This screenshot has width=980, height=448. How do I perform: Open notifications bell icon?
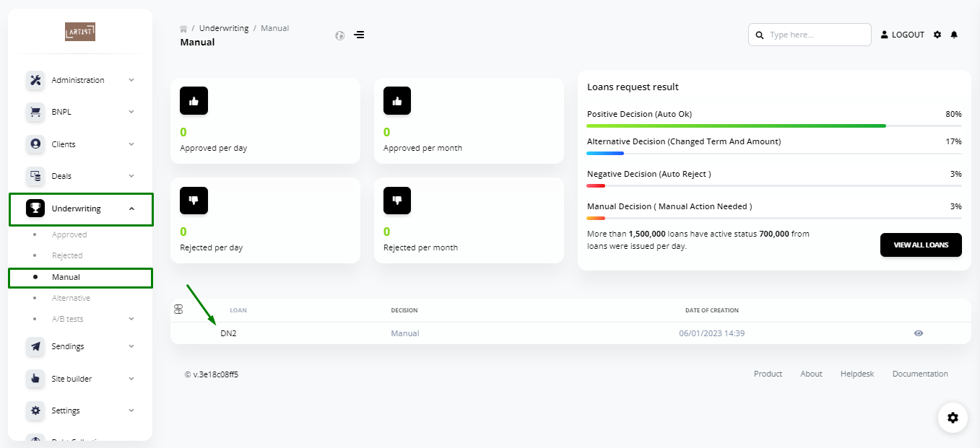pos(954,35)
